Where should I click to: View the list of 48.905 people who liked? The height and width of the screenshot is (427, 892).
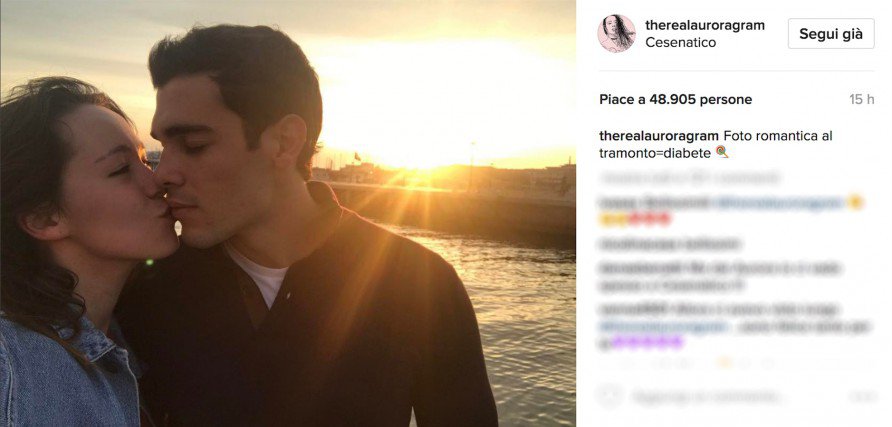coord(675,99)
